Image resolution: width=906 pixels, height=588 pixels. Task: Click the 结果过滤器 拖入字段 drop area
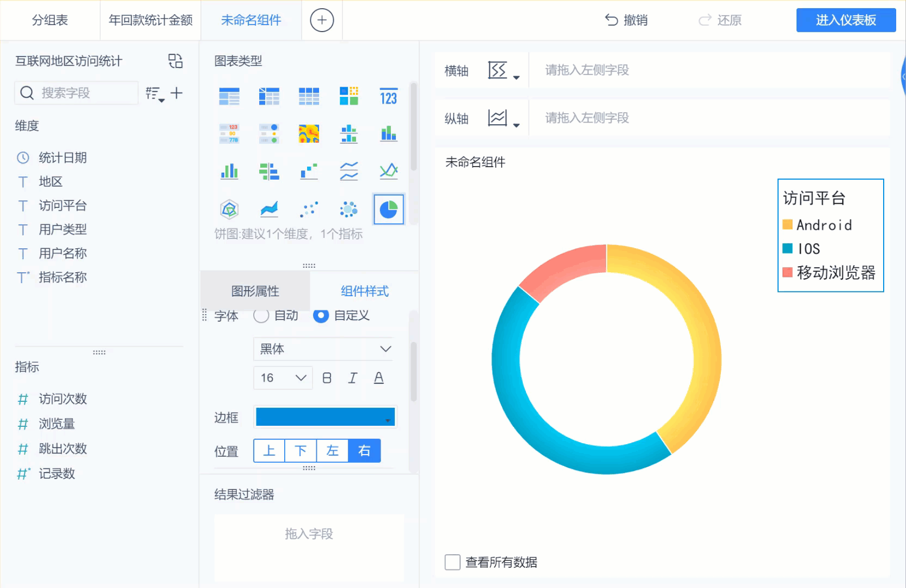309,548
